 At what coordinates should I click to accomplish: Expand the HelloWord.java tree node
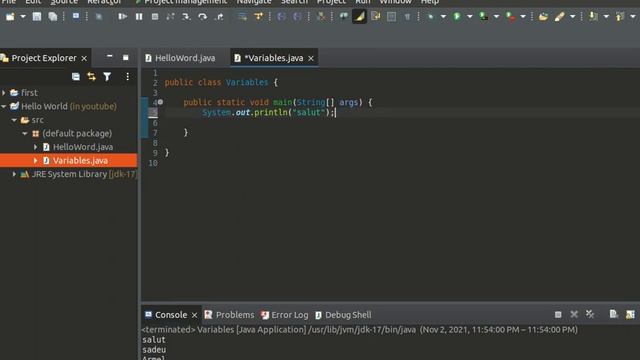[x=36, y=147]
